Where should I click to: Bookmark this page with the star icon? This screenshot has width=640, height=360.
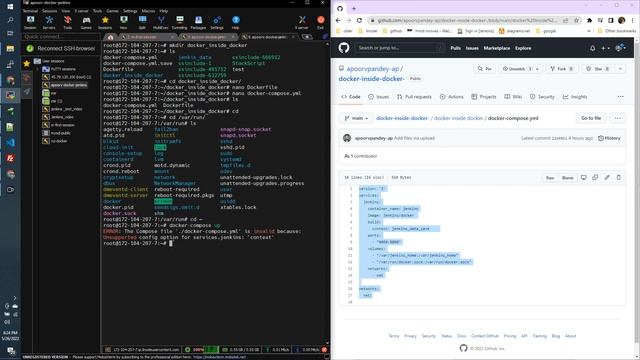[x=576, y=20]
